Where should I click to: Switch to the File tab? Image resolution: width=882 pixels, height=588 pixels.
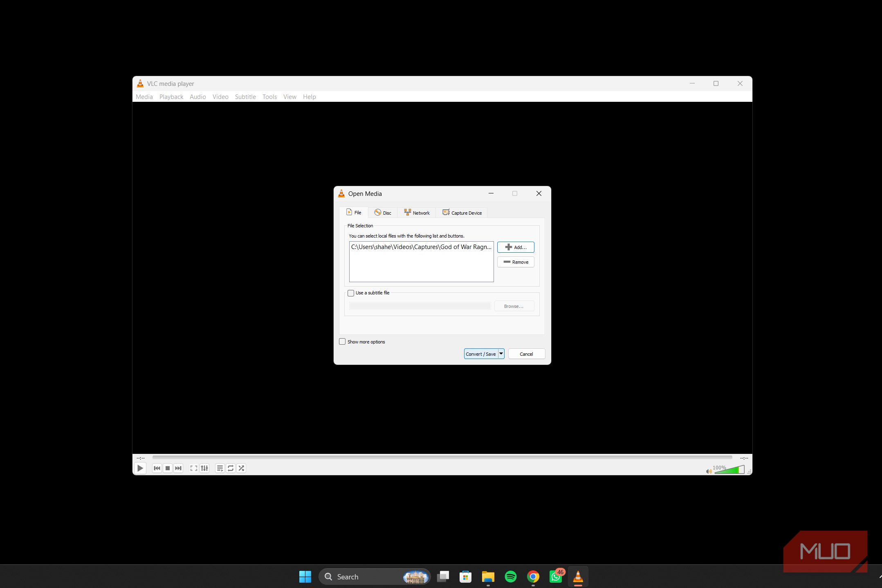click(x=354, y=212)
